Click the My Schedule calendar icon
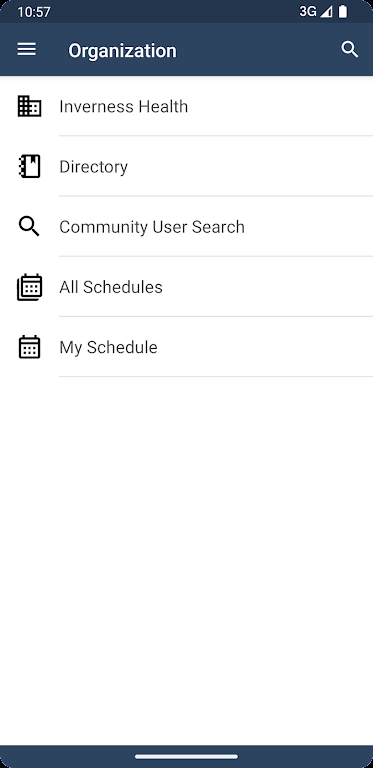 tap(29, 347)
